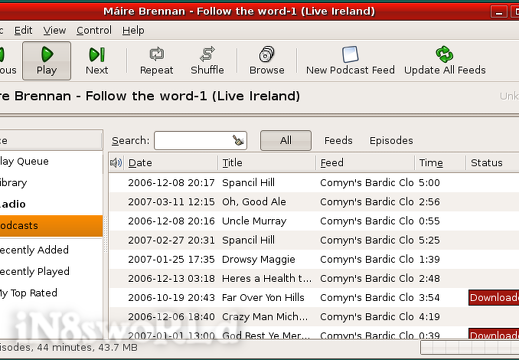Click the 0:55 time of Uncle Murray

pyautogui.click(x=429, y=221)
